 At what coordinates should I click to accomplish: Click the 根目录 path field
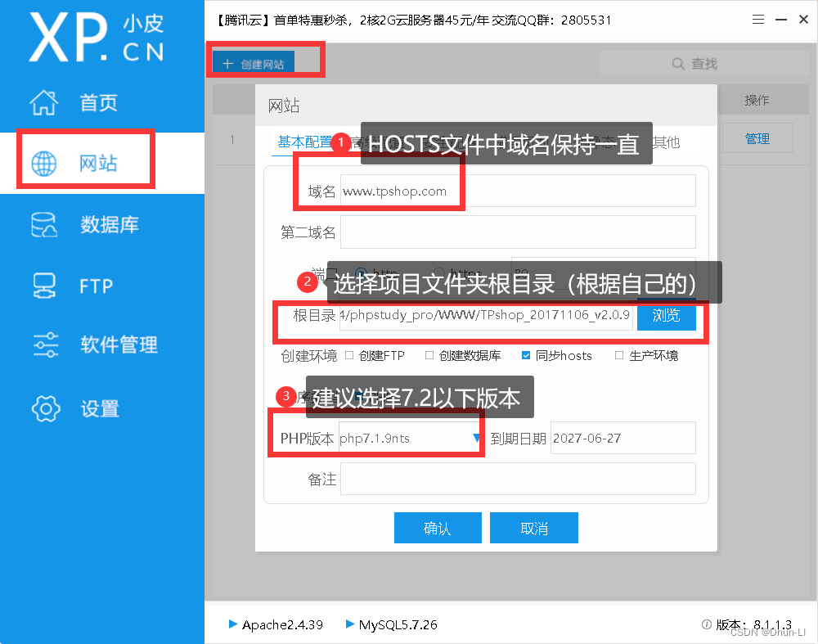click(486, 315)
